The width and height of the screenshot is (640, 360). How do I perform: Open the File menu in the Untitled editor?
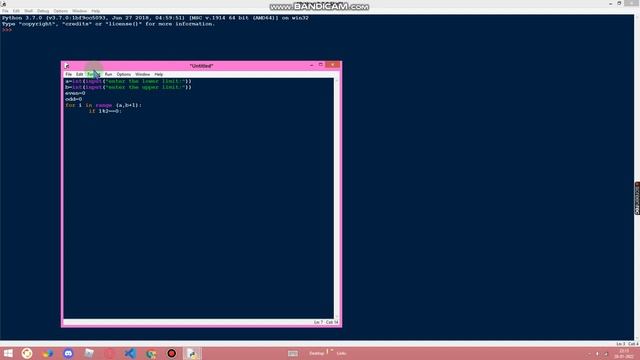69,74
